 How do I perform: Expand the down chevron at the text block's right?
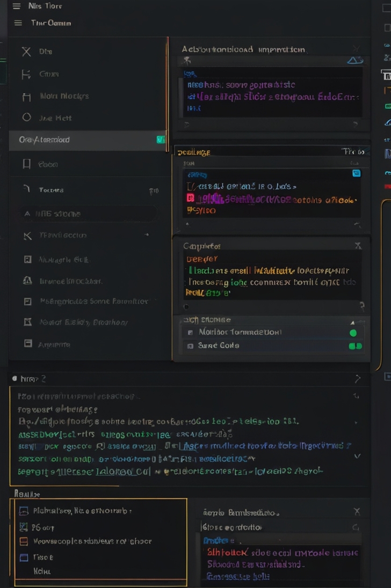click(x=357, y=456)
